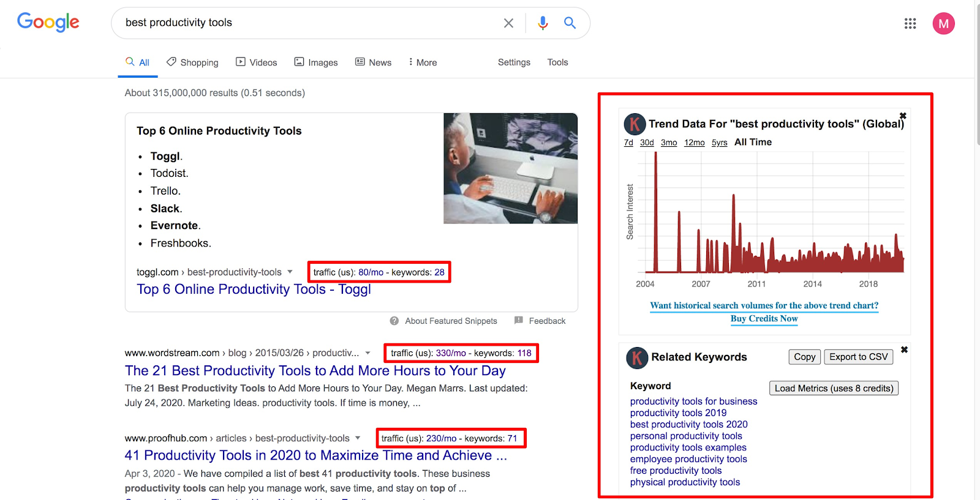Open the 41 Productivity Tools in 2020 result
Viewport: 980px width, 500px height.
click(x=316, y=455)
